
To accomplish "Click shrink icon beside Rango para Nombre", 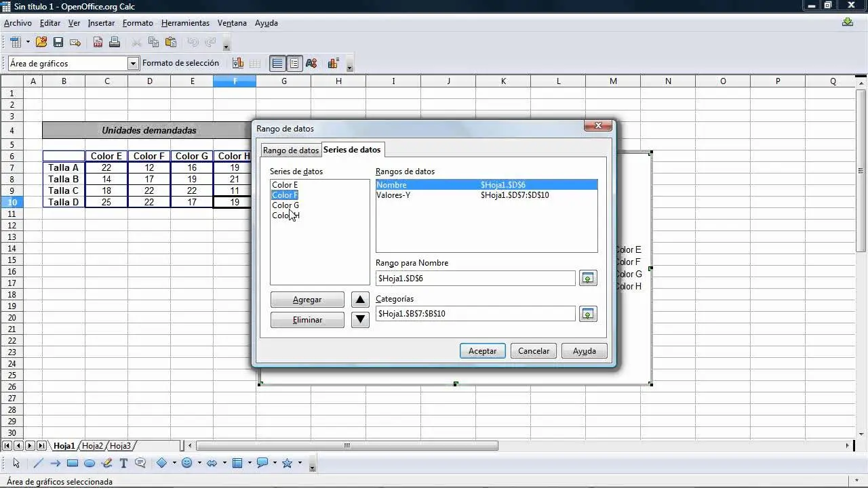I will pyautogui.click(x=588, y=278).
